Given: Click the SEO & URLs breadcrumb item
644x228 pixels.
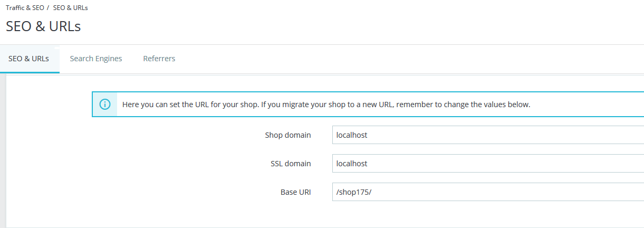Looking at the screenshot, I should click(x=70, y=8).
